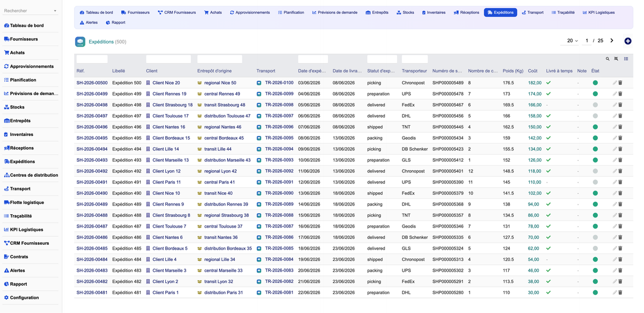
Task: Click transport icon next to TR-2026-0100
Action: click(259, 83)
